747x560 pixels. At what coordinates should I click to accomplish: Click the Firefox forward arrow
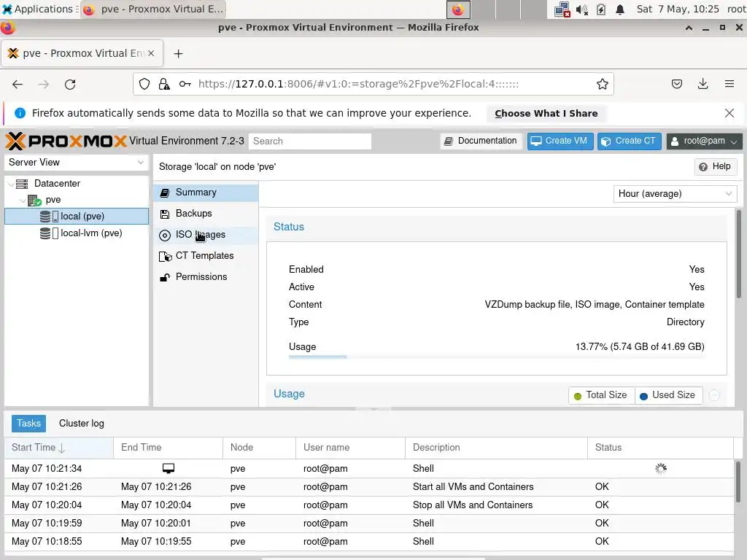click(44, 85)
